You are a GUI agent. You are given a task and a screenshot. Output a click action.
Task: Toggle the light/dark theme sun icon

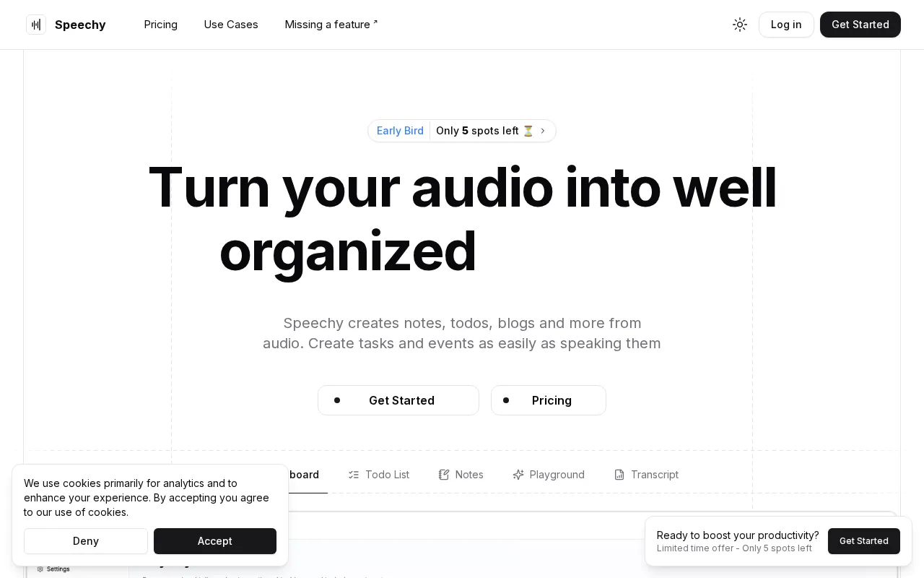click(x=740, y=25)
